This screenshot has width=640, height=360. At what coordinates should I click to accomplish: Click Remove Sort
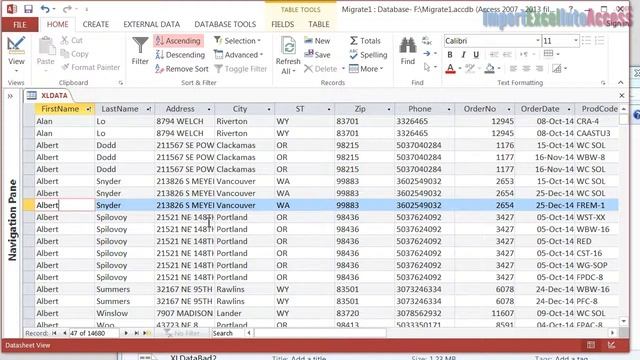click(x=182, y=69)
